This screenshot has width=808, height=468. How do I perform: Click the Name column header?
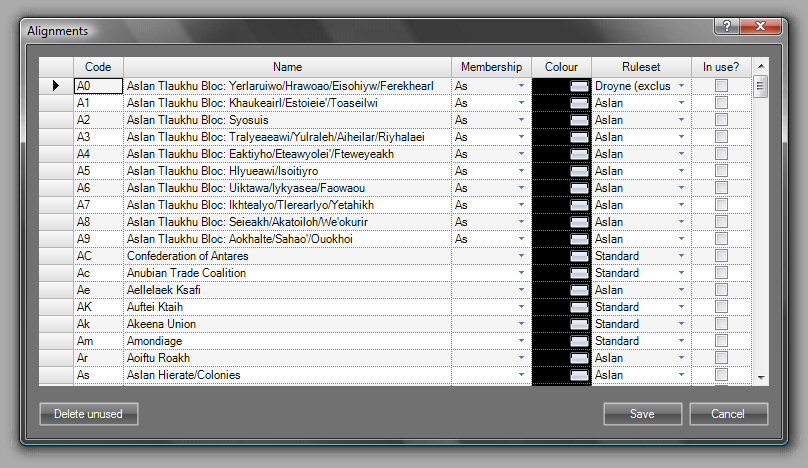[287, 67]
